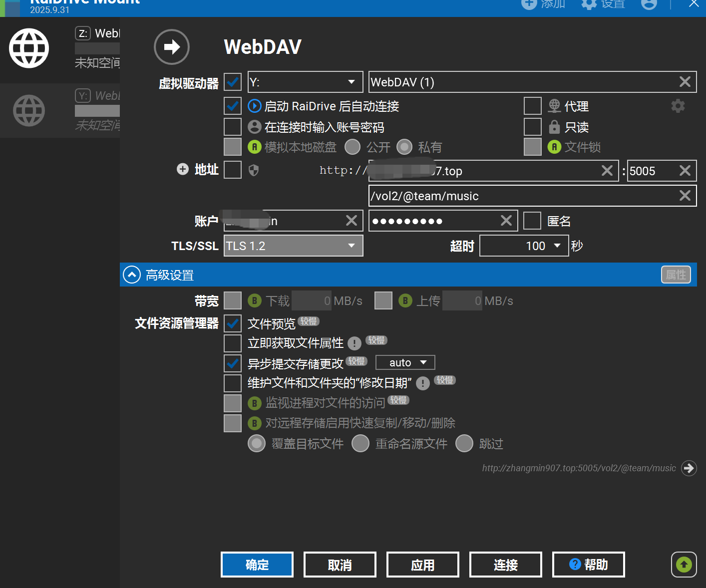Clear the /vol2/@team/music path field

pos(685,196)
